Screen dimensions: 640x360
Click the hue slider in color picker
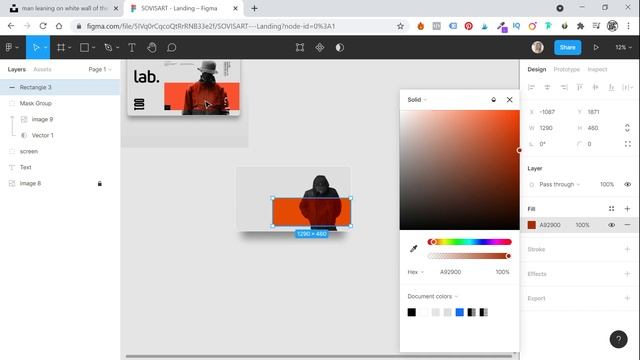point(469,242)
